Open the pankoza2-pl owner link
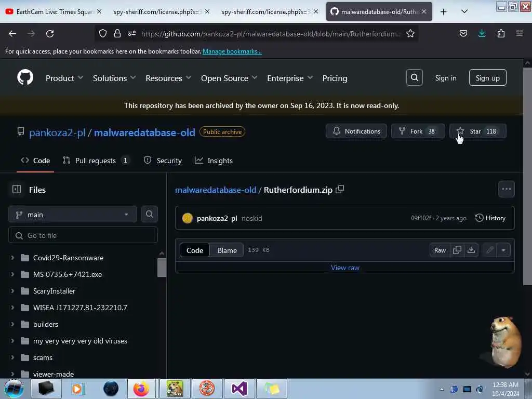The image size is (532, 399). point(57,132)
